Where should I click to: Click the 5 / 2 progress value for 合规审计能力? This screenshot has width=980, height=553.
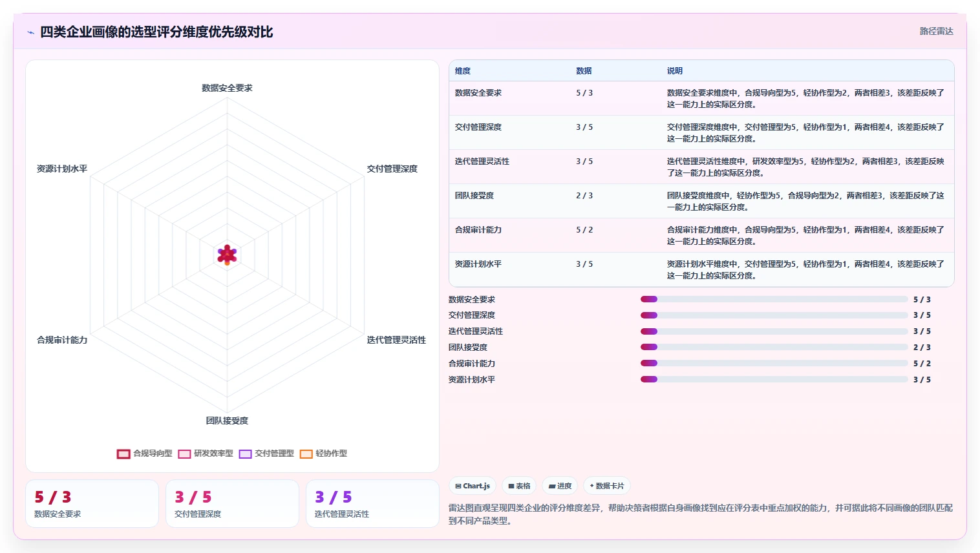pyautogui.click(x=922, y=364)
